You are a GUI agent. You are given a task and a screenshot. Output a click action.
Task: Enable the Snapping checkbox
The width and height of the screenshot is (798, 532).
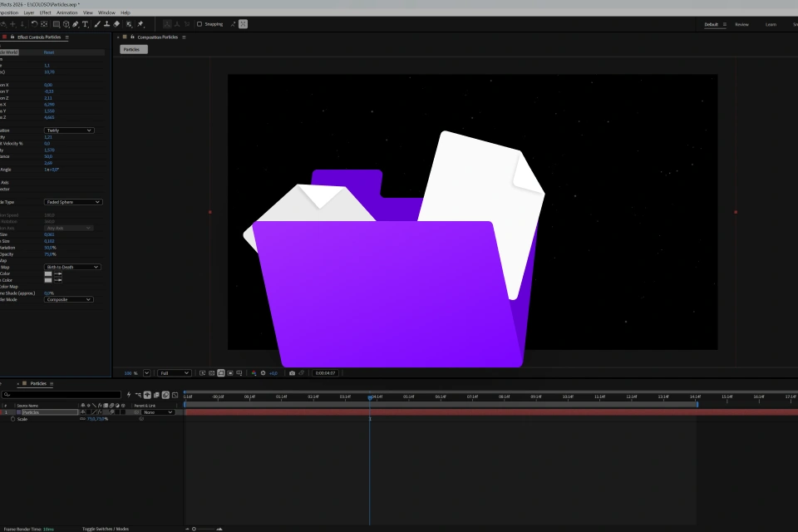click(199, 24)
